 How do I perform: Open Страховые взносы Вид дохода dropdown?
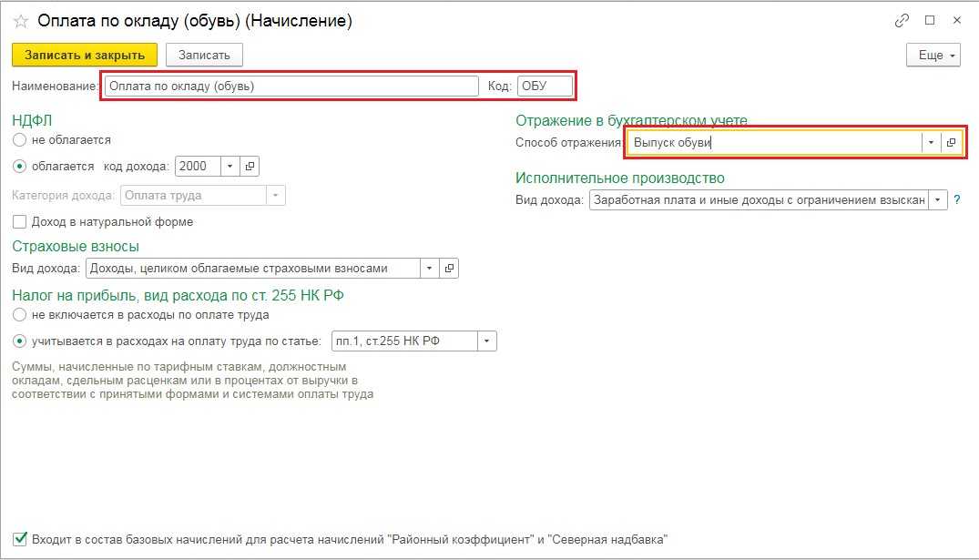click(429, 269)
